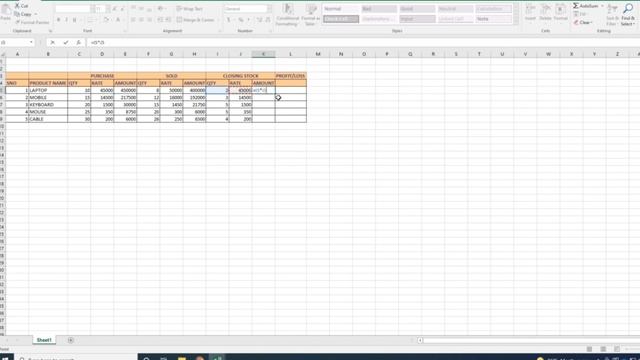640x360 pixels.
Task: Click inside the formula bar
Action: (363, 42)
